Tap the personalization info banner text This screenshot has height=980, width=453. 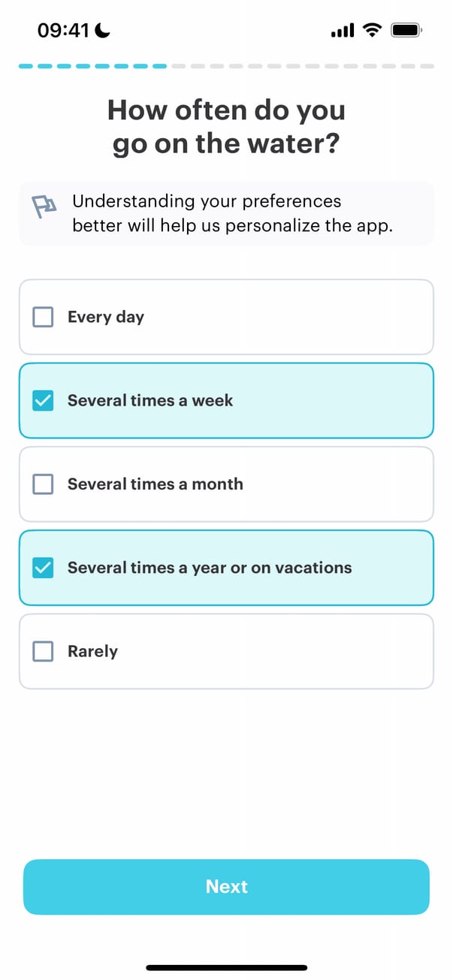[232, 213]
